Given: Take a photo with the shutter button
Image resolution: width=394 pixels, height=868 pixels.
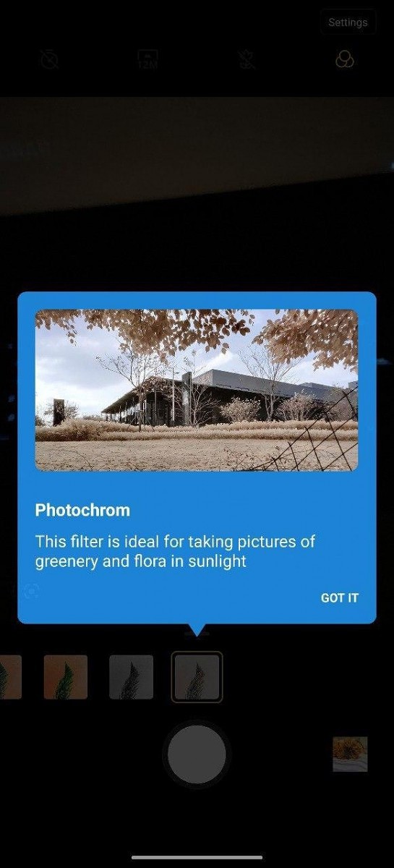Looking at the screenshot, I should coord(197,754).
